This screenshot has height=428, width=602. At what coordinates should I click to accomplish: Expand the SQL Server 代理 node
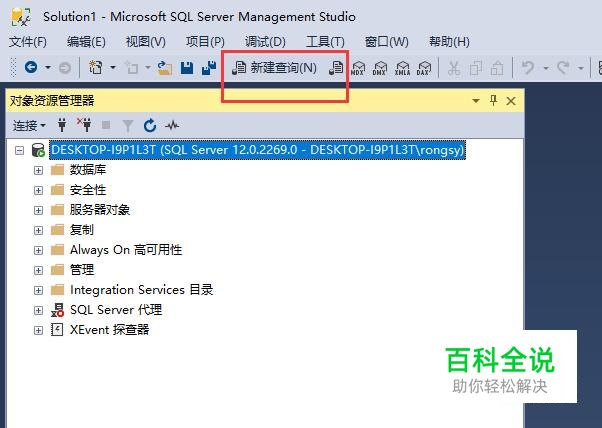[x=38, y=310]
